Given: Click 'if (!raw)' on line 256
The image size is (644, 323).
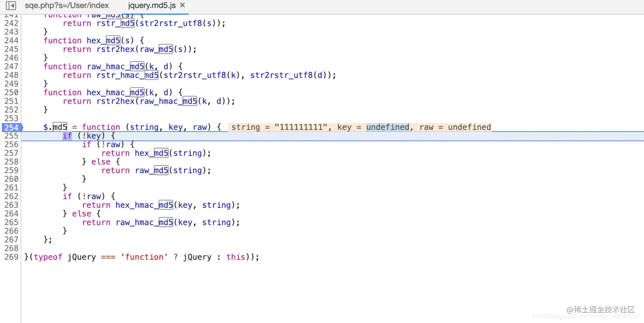Looking at the screenshot, I should pos(103,145).
